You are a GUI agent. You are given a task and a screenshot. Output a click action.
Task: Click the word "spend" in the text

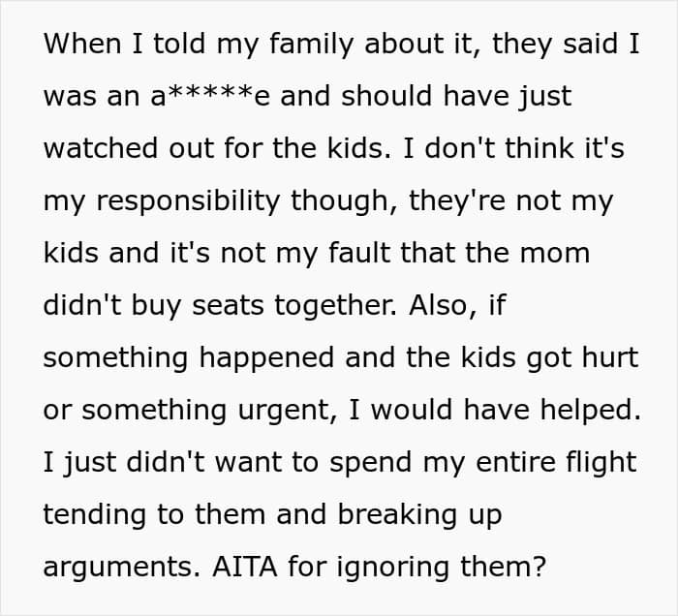pyautogui.click(x=370, y=464)
